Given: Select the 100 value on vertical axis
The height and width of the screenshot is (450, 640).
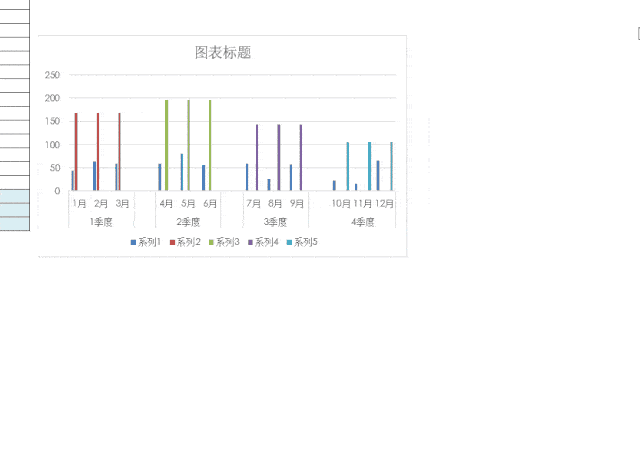Looking at the screenshot, I should (x=52, y=145).
